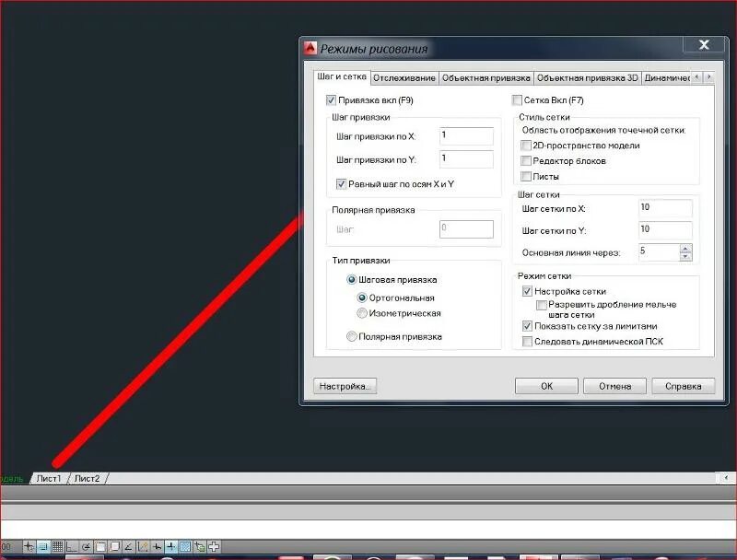Open the Объектная привязка 3D tab

pyautogui.click(x=588, y=78)
